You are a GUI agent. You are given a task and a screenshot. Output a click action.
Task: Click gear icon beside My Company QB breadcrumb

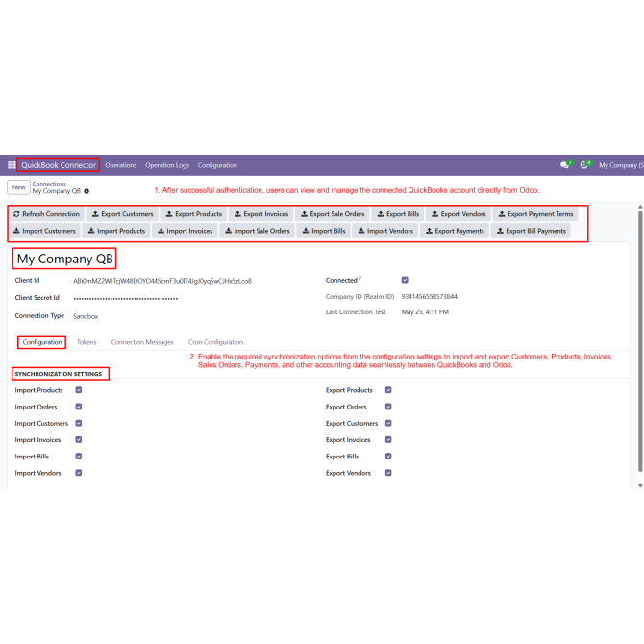pyautogui.click(x=87, y=191)
